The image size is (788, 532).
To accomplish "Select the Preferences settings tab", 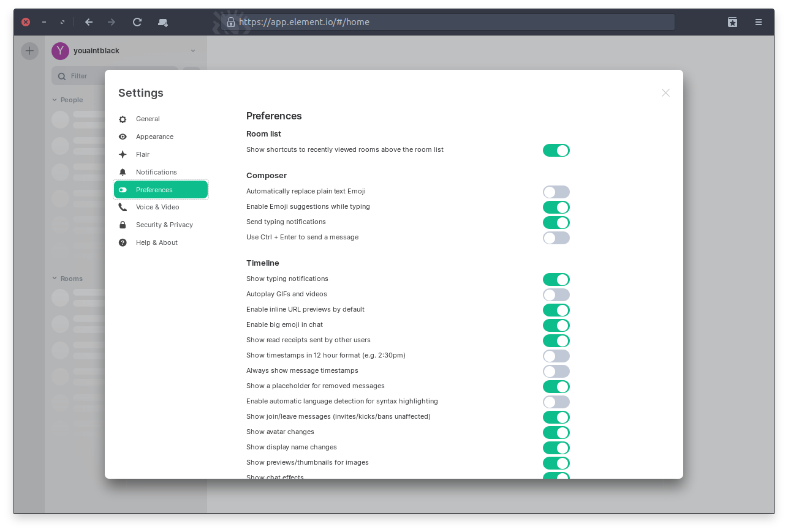I will coord(161,190).
